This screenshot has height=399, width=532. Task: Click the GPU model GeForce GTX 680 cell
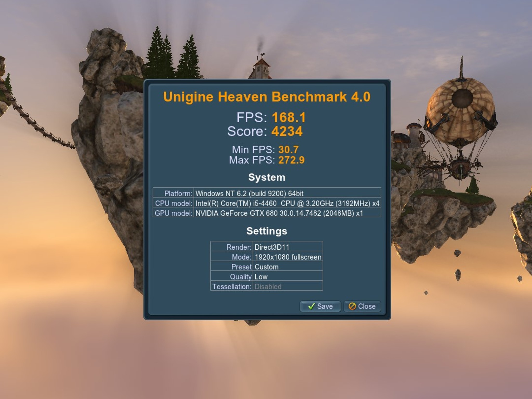(287, 212)
